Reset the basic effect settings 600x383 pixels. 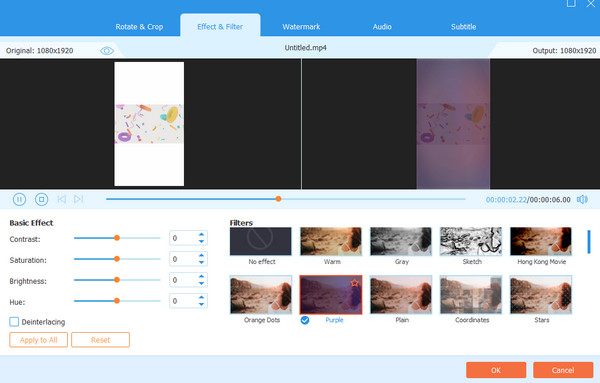[x=100, y=340]
